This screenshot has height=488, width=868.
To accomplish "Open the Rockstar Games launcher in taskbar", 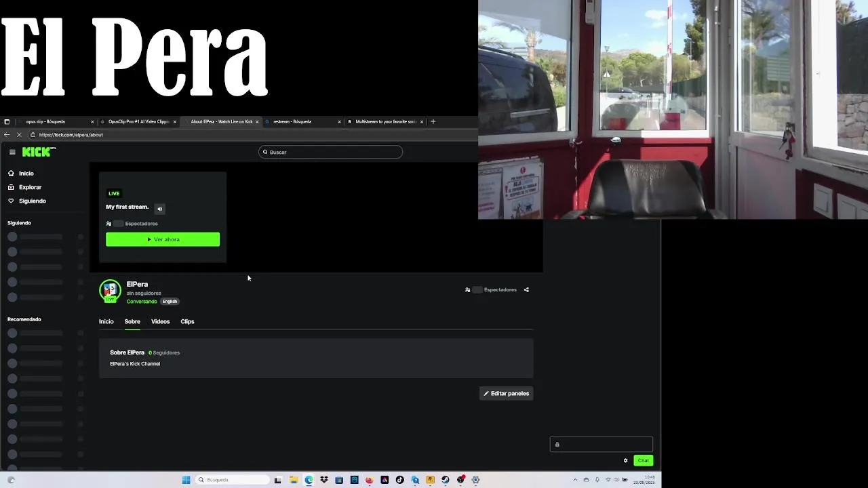I will (x=430, y=480).
